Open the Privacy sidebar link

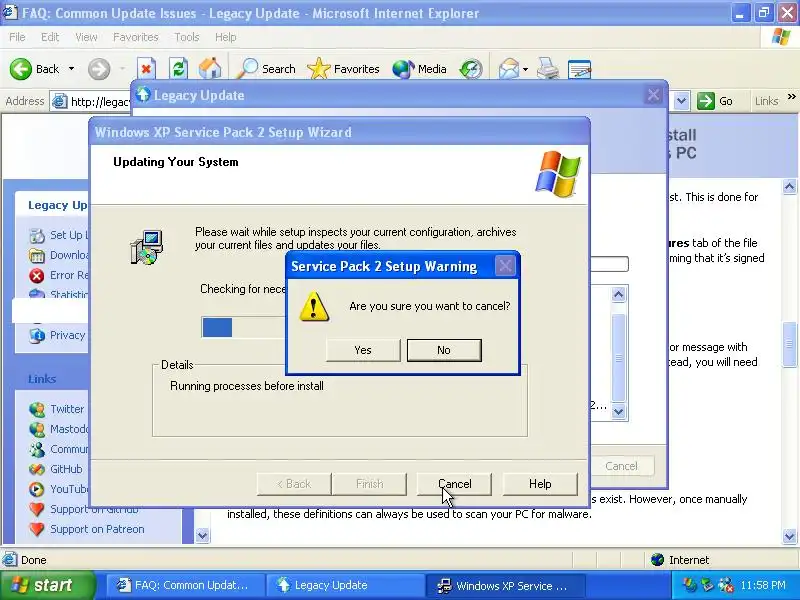(67, 335)
